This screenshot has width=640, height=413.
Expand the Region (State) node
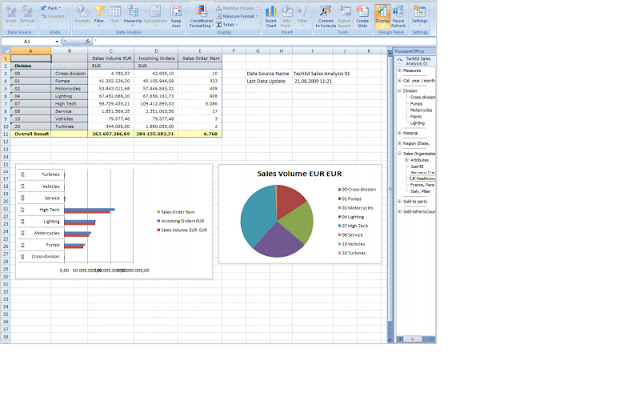pos(400,143)
